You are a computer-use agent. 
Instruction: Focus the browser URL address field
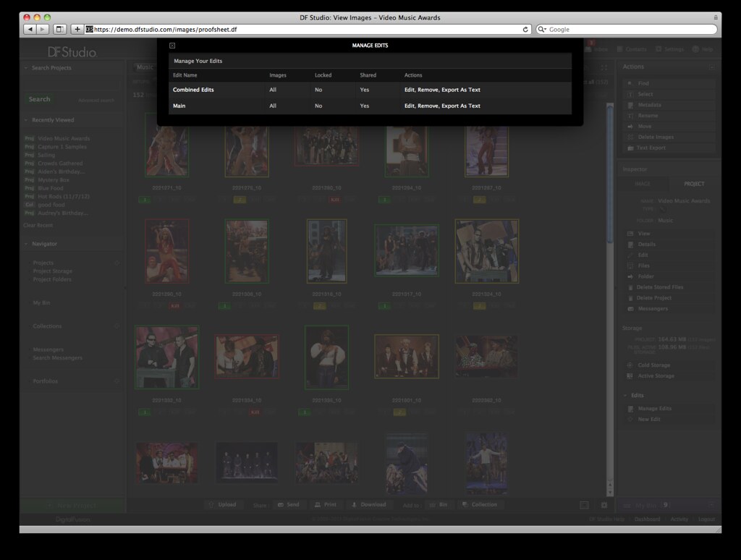click(307, 29)
